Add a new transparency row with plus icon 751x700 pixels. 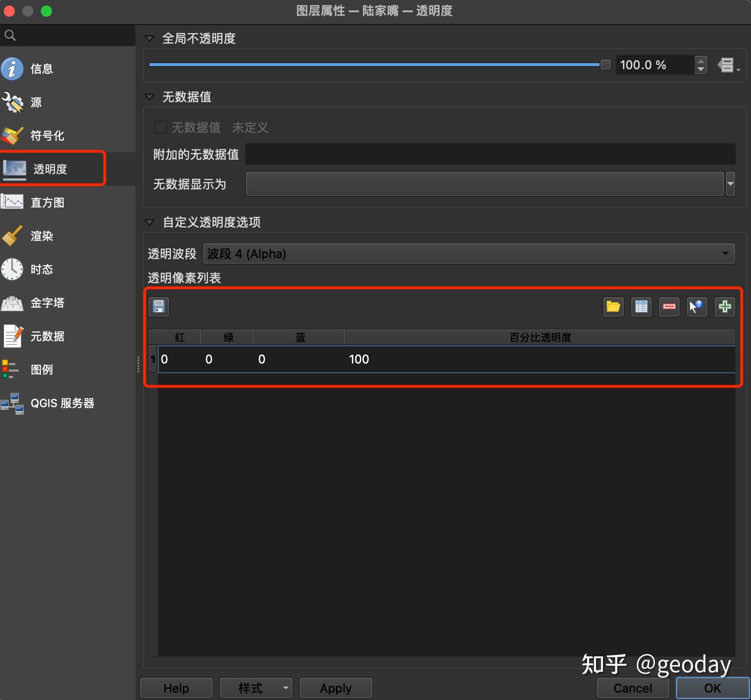[x=725, y=307]
